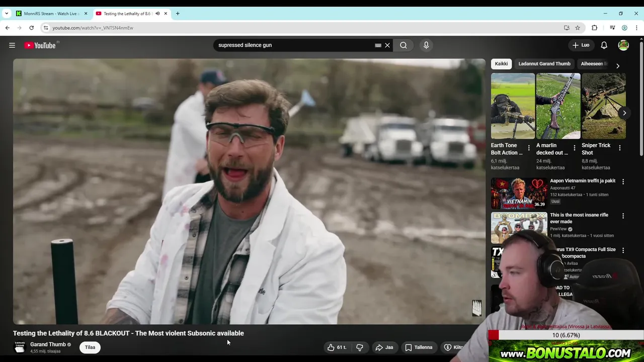Open the Aapon Vietnamin treffit video thumbnail
644x362 pixels.
pos(519,193)
